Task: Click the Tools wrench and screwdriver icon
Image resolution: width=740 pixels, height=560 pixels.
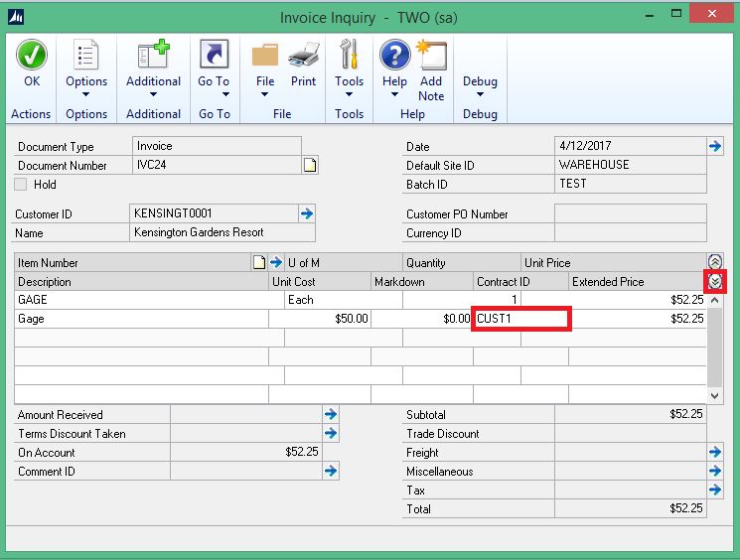Action: click(349, 55)
